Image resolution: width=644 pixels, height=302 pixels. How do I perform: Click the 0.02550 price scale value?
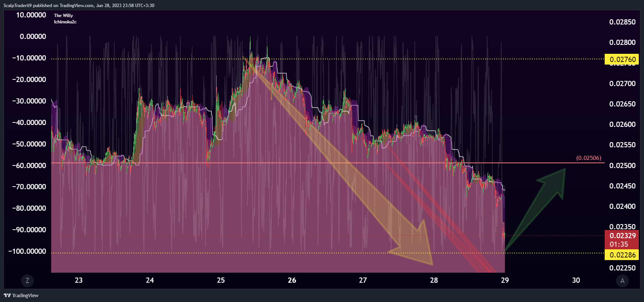point(622,145)
